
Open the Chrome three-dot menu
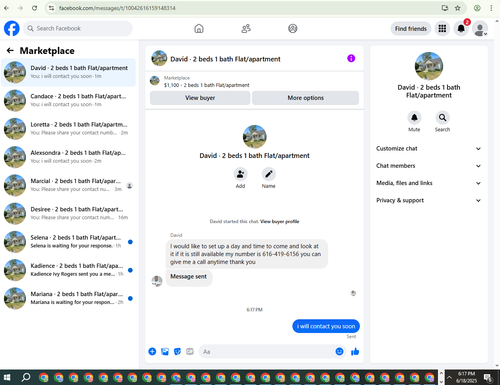click(491, 8)
